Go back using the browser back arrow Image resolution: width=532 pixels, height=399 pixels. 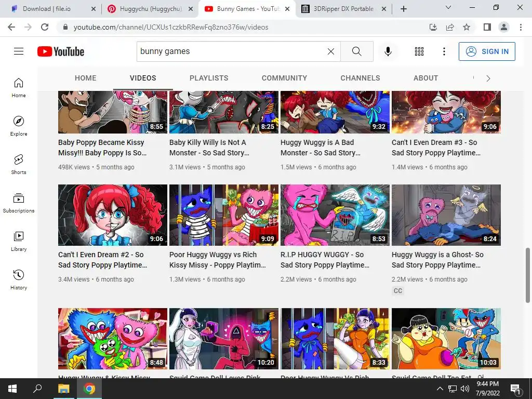pyautogui.click(x=11, y=27)
